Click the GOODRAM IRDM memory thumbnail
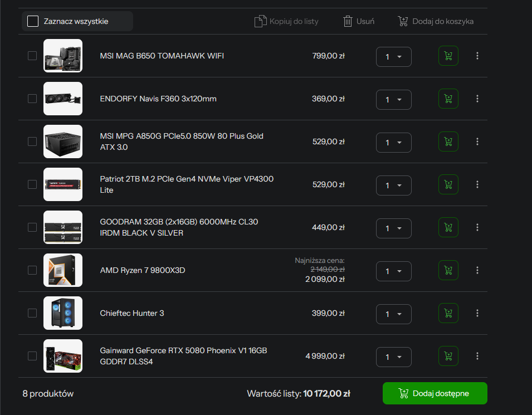Viewport: 532px width, 415px height. coord(63,227)
